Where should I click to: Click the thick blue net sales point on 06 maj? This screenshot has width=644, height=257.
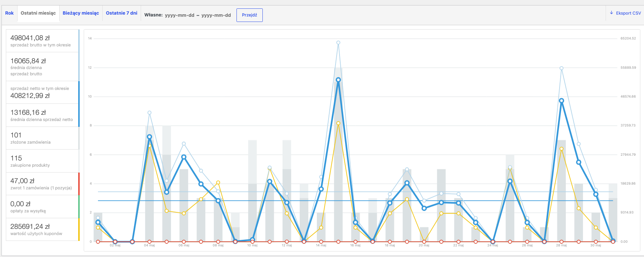184,157
